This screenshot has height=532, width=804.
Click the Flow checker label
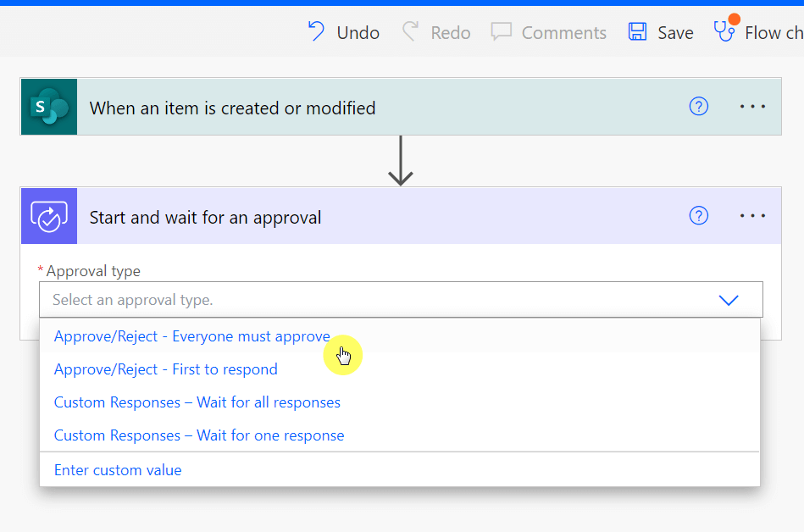(x=774, y=33)
